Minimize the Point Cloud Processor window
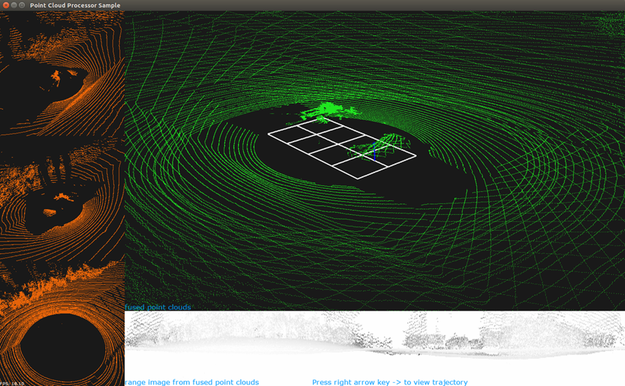 14,5
